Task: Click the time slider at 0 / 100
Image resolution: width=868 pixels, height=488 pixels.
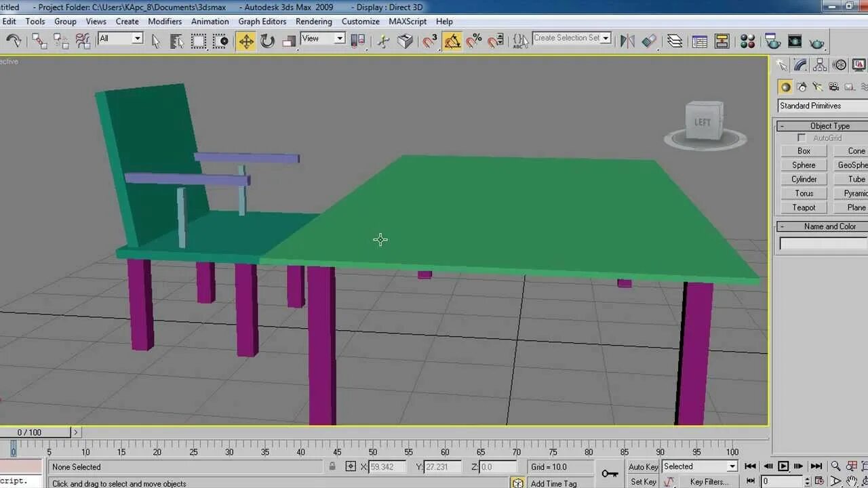Action: 30,432
